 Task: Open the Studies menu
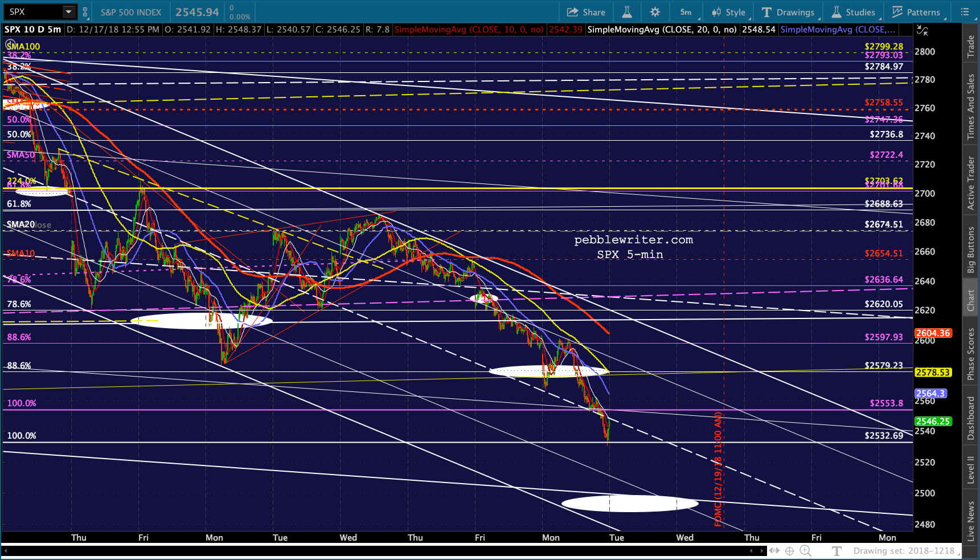[853, 12]
